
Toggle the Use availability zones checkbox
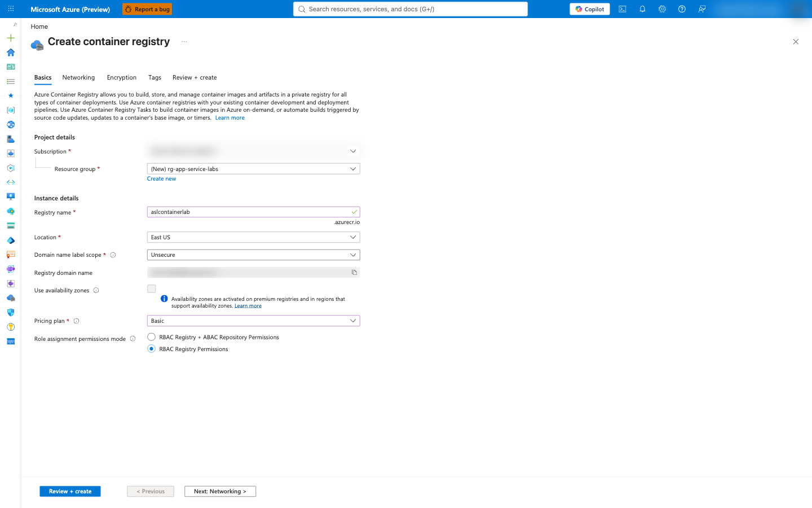click(x=151, y=289)
